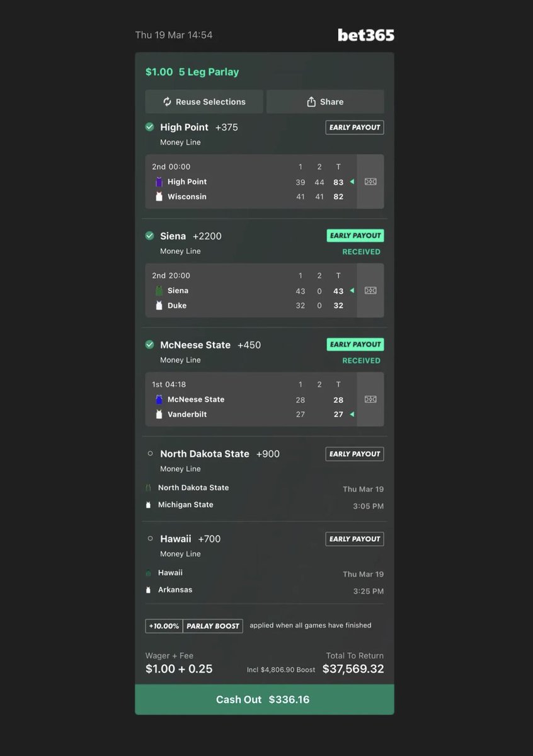
Task: Click the Share upload icon
Action: [x=311, y=102]
